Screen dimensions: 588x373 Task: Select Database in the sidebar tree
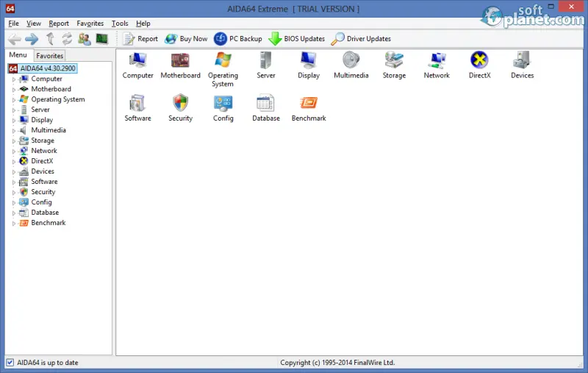(45, 213)
